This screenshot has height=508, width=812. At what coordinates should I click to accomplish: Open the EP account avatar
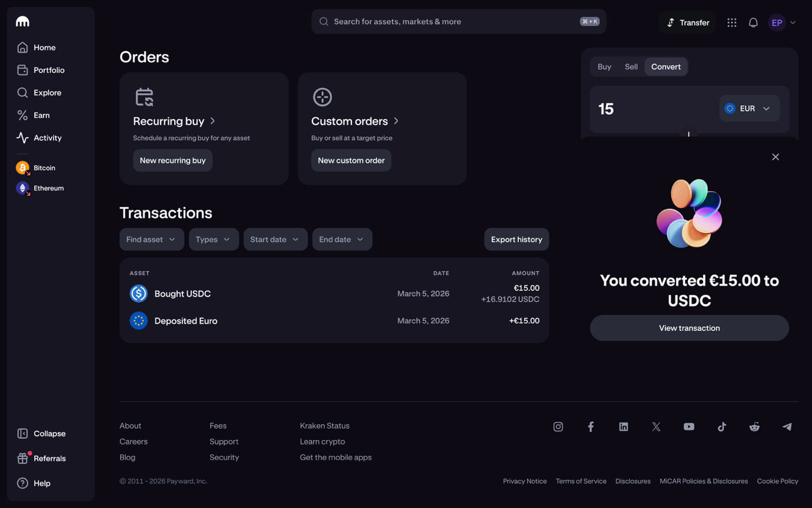point(777,22)
